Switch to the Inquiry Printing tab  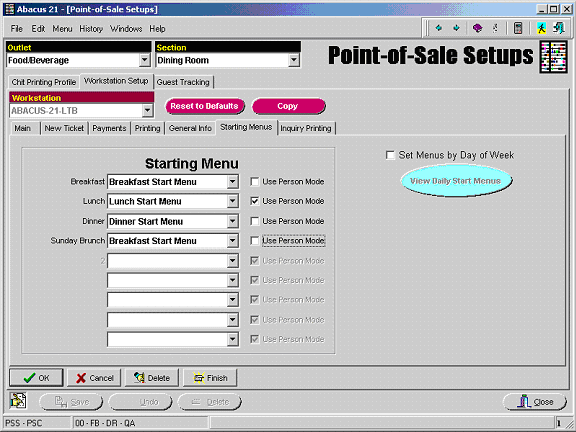point(306,128)
